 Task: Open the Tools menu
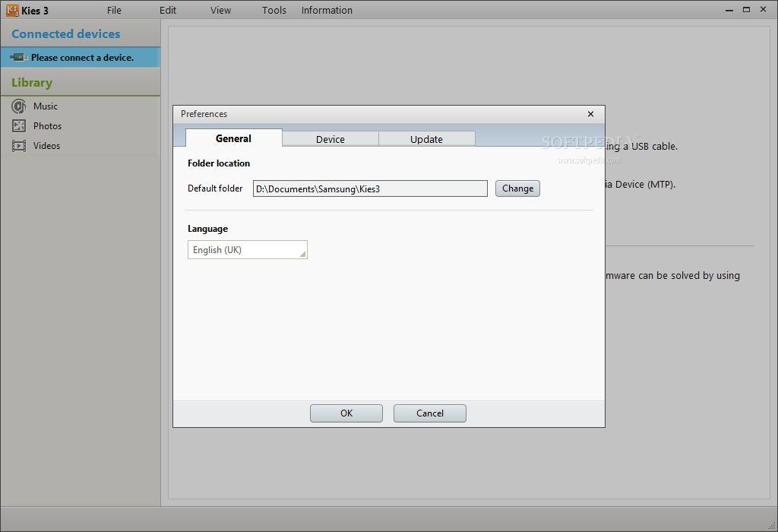click(x=274, y=11)
